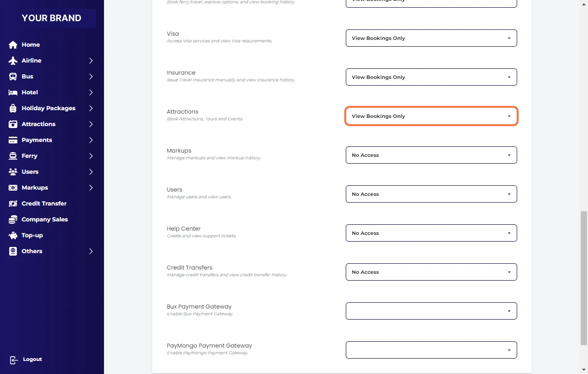Image resolution: width=588 pixels, height=374 pixels.
Task: Expand the Others submenu chevron
Action: tap(91, 251)
